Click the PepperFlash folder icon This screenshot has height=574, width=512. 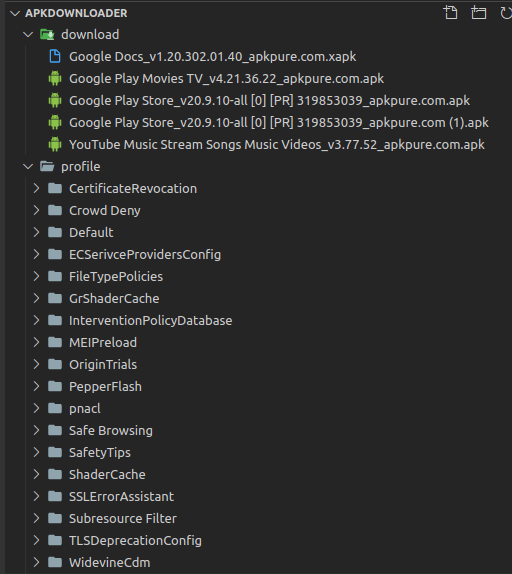(55, 386)
